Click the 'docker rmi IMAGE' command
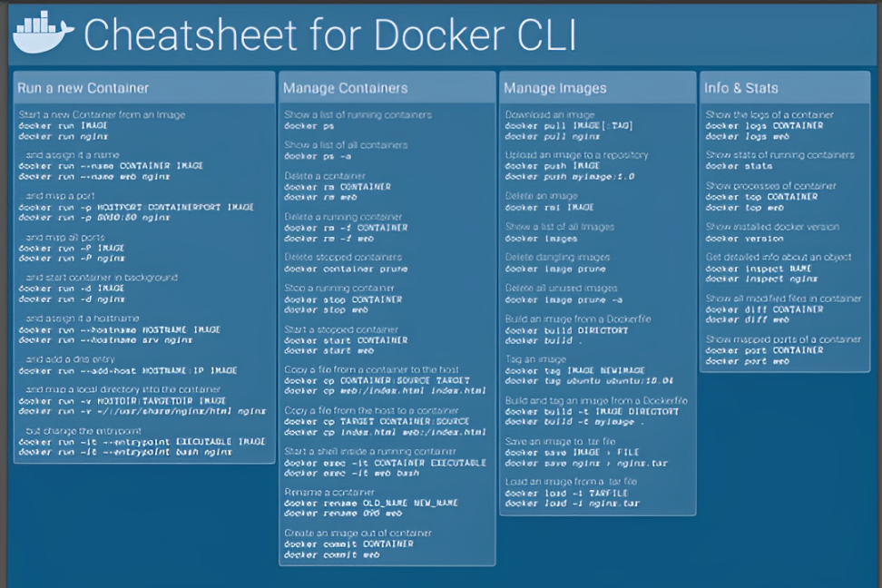 click(x=549, y=208)
